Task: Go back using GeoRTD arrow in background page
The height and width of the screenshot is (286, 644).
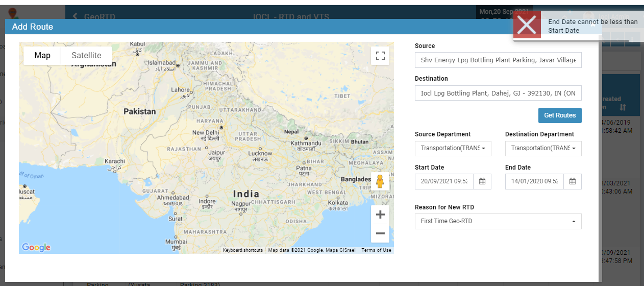Action: click(x=75, y=16)
